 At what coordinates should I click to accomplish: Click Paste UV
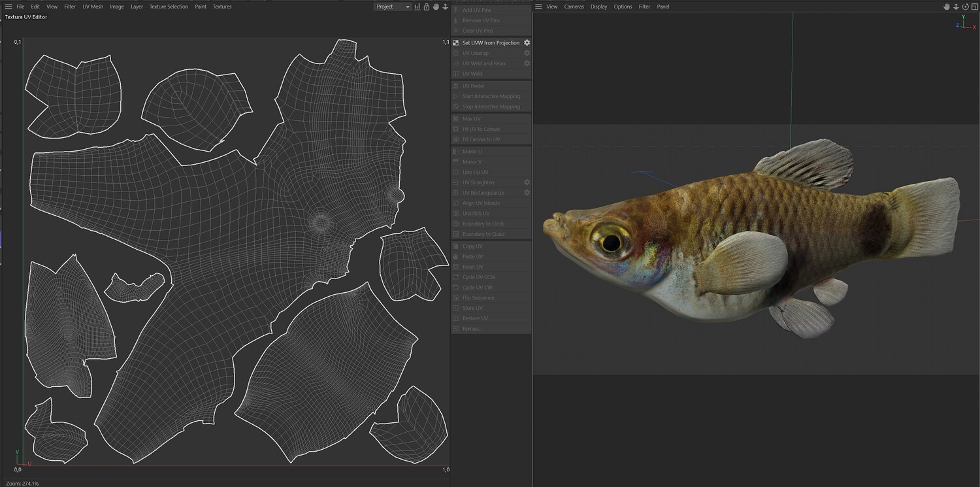[x=491, y=256]
